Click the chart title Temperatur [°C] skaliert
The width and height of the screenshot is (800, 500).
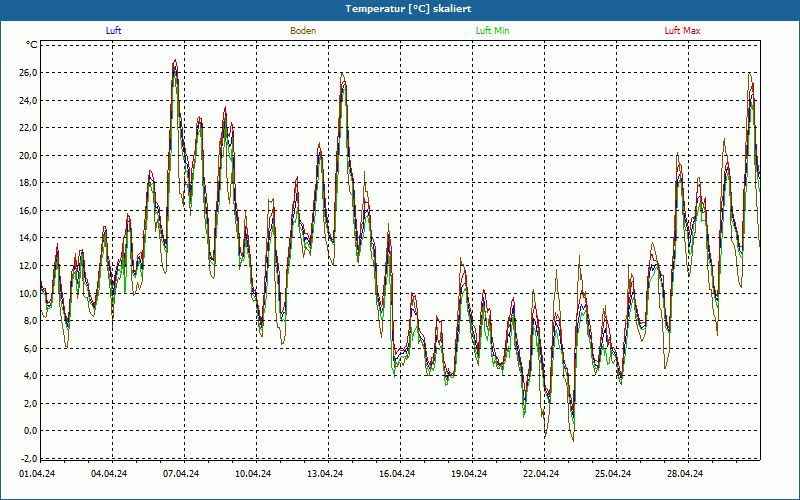(408, 9)
